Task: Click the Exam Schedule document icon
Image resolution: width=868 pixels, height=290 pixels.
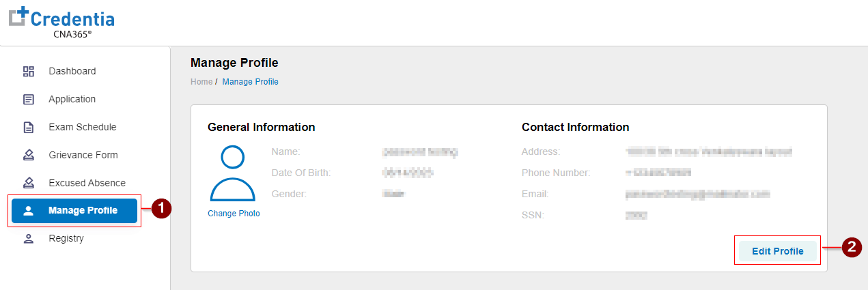Action: click(x=29, y=127)
